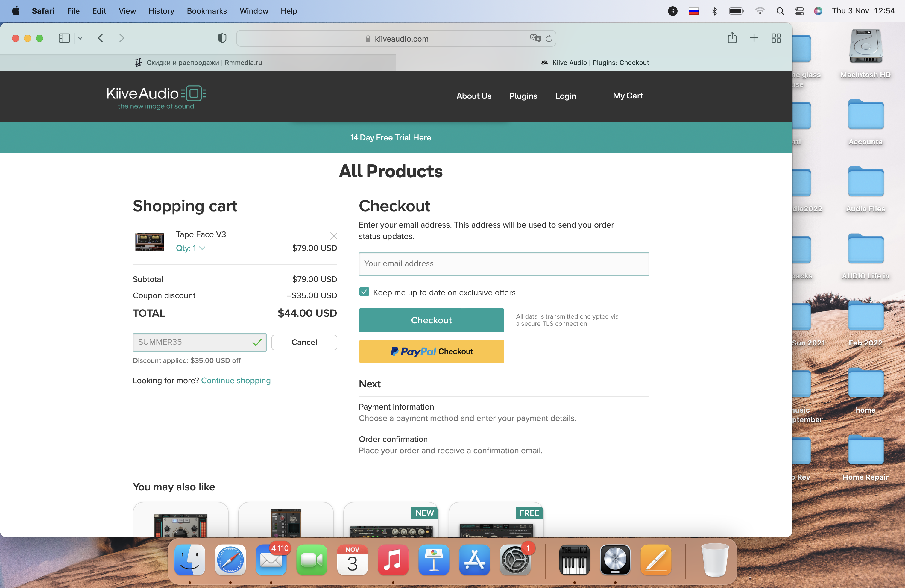Viewport: 905px width, 588px height.
Task: Reload the page with the refresh icon
Action: [549, 38]
